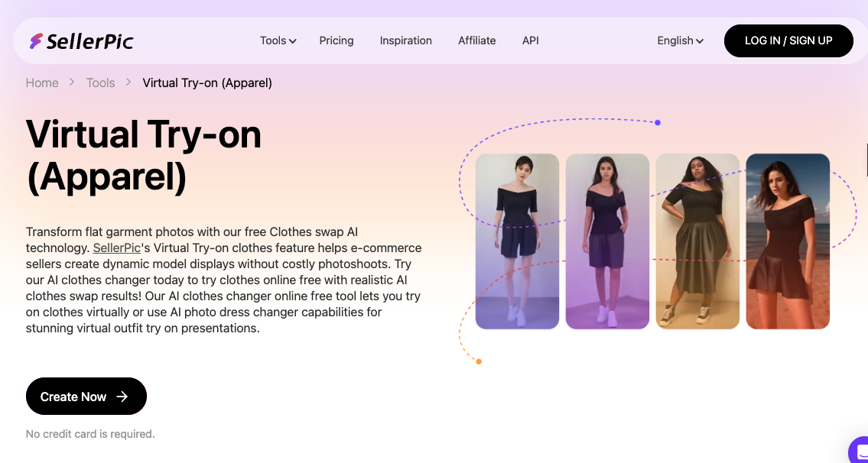Expand the Tools menu chevron arrow

292,41
